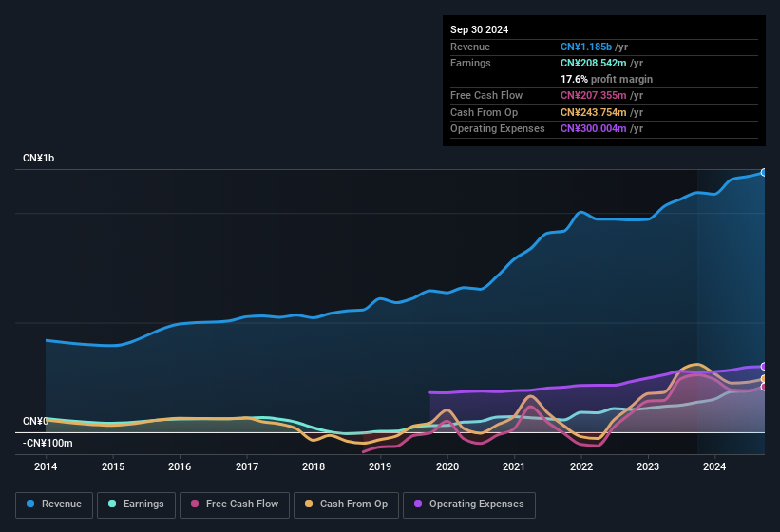The height and width of the screenshot is (532, 780).
Task: Click the CN¥1.185b revenue value
Action: coord(586,47)
